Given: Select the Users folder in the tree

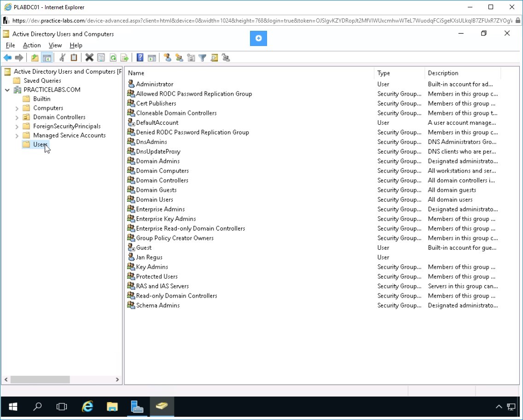Looking at the screenshot, I should pos(40,144).
